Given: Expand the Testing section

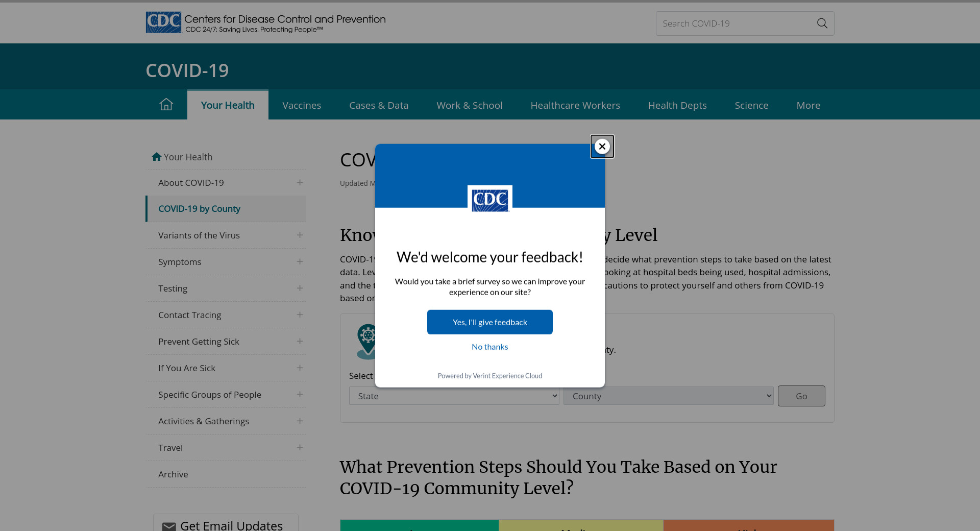Looking at the screenshot, I should pyautogui.click(x=300, y=288).
